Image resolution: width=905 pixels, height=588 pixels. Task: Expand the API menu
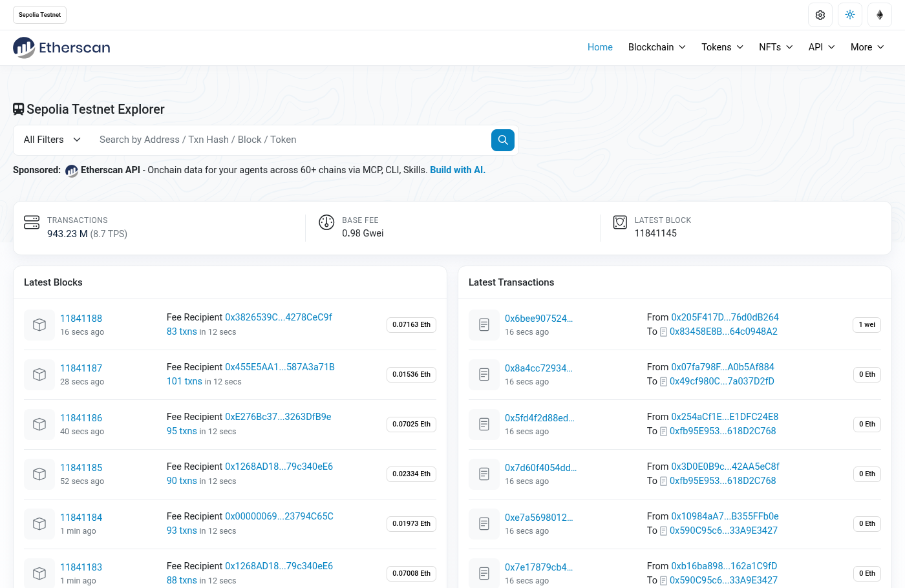coord(822,47)
